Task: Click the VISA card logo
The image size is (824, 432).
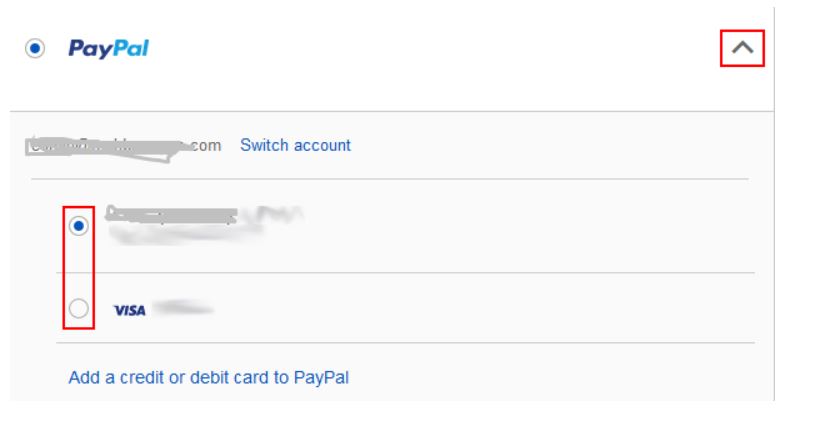Action: (129, 311)
